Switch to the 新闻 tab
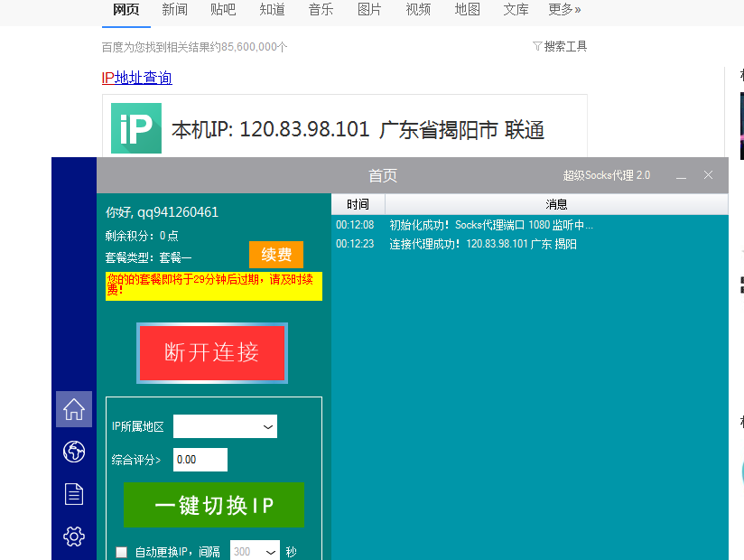The height and width of the screenshot is (560, 744). click(x=174, y=10)
